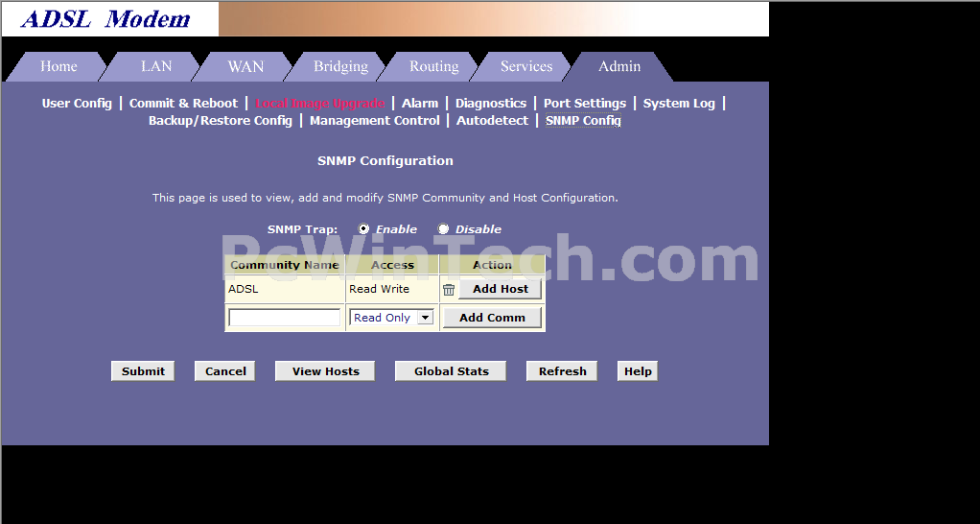
Task: Open the User Config link
Action: [x=77, y=104]
